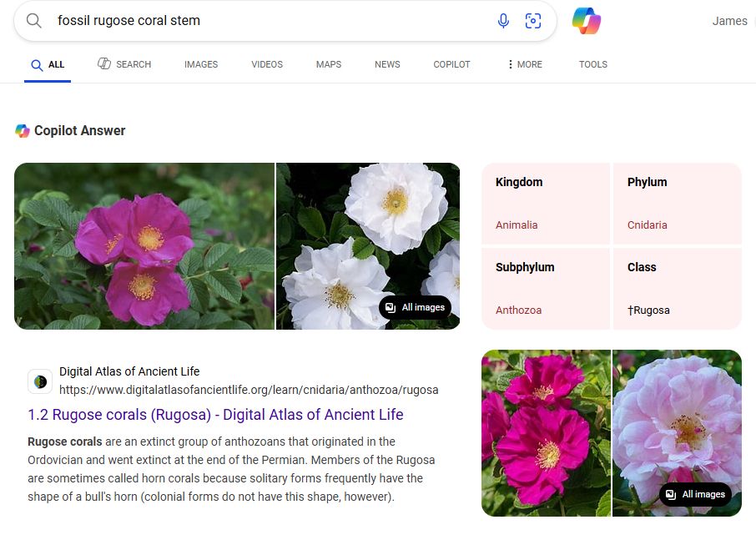Image resolution: width=756 pixels, height=540 pixels.
Task: Click the Kingdom label
Action: point(519,182)
